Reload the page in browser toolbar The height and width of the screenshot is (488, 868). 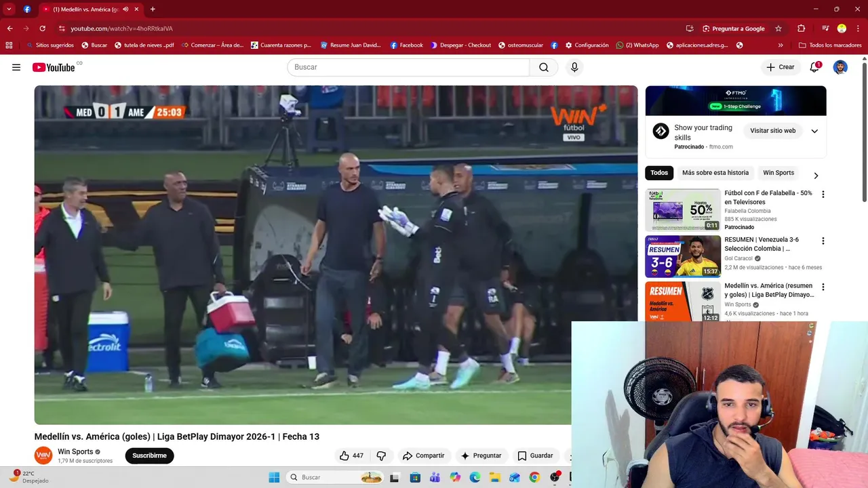42,28
